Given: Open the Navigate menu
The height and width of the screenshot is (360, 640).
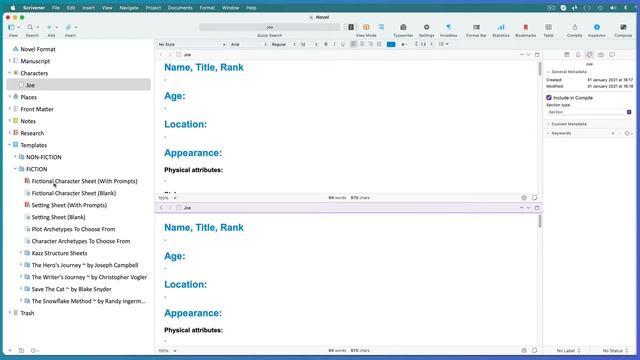Looking at the screenshot, I should 129,8.
